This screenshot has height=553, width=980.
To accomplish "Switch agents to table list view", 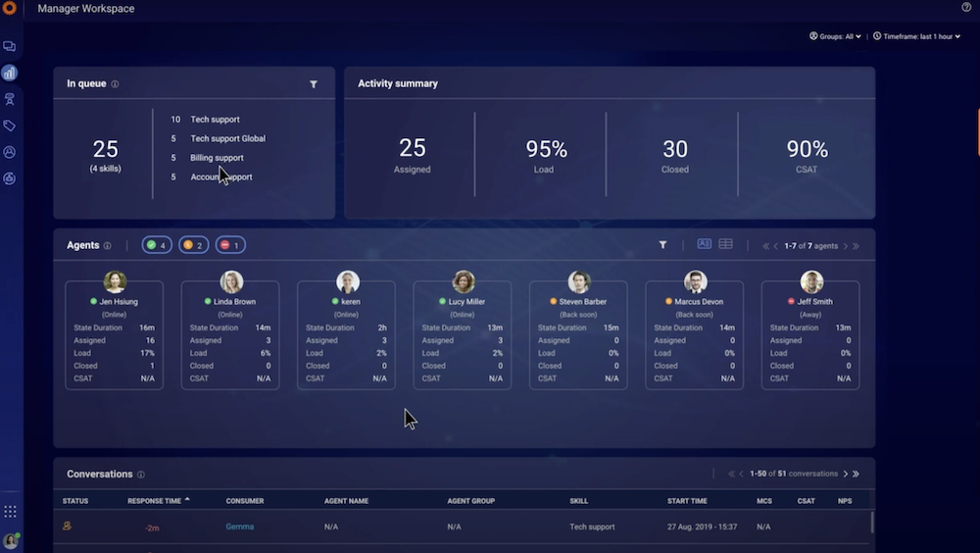I will point(725,244).
